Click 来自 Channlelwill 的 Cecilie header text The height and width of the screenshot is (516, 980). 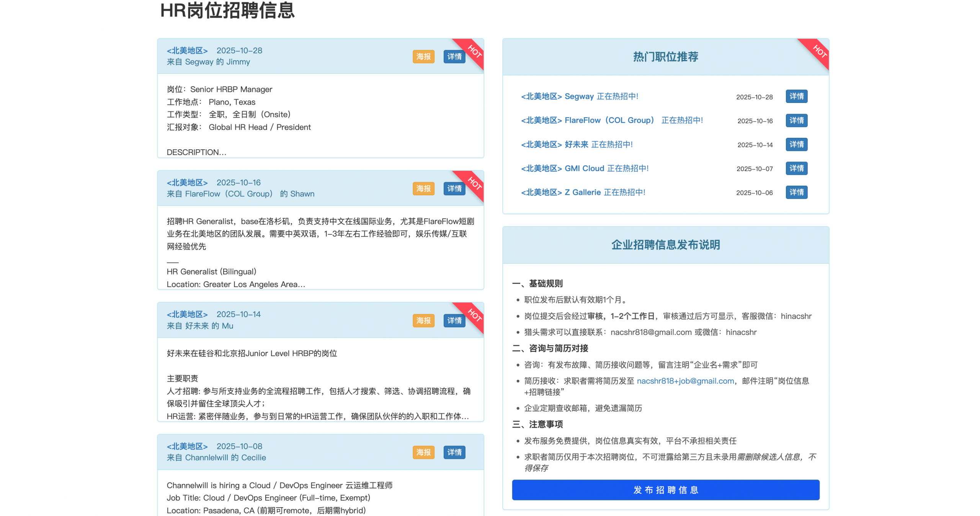(216, 457)
